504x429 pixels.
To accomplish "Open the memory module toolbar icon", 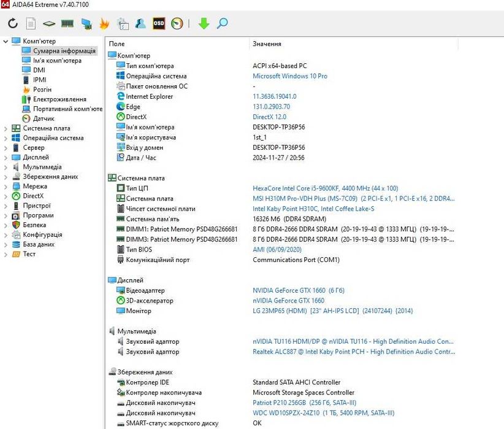I will click(67, 23).
